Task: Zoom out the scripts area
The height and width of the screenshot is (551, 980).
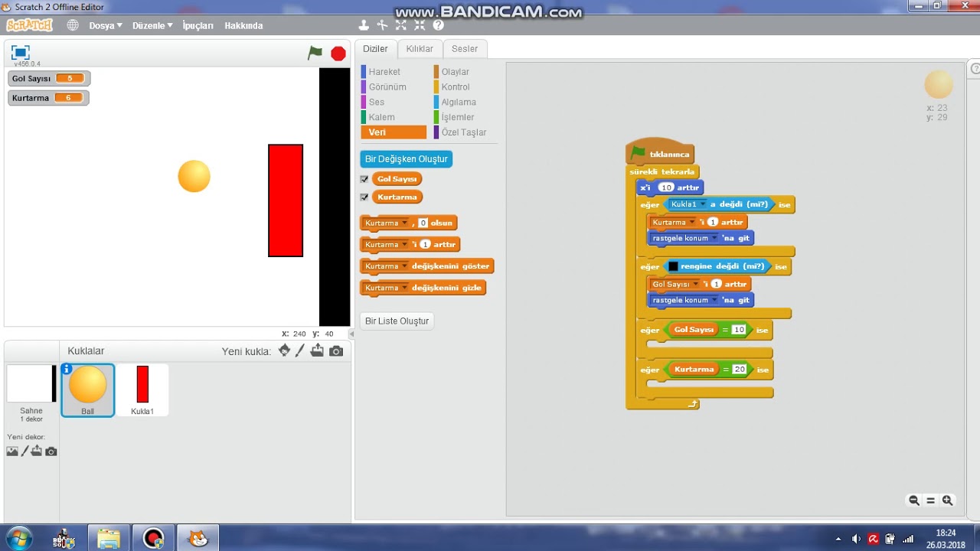Action: pos(914,500)
